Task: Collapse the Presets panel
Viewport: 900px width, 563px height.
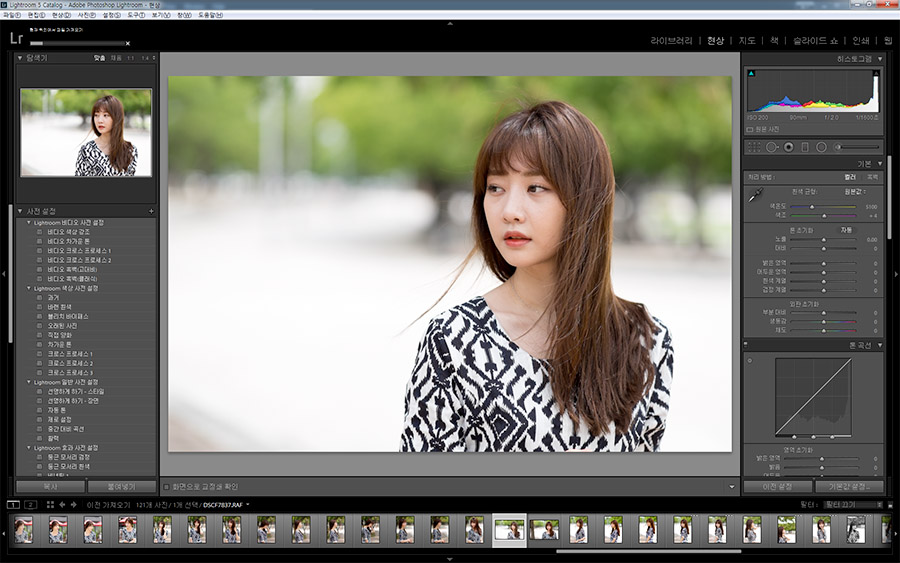Action: (x=20, y=211)
